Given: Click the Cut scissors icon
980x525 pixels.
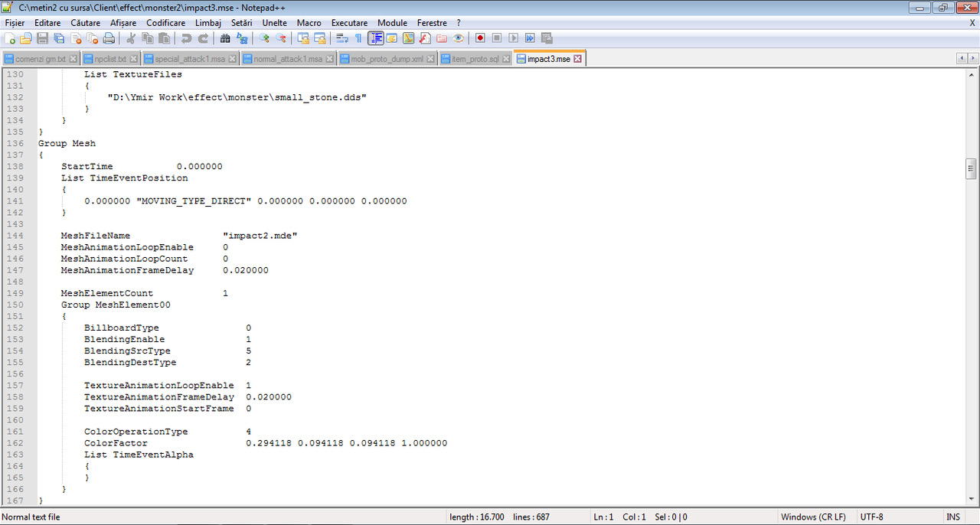Looking at the screenshot, I should click(131, 38).
